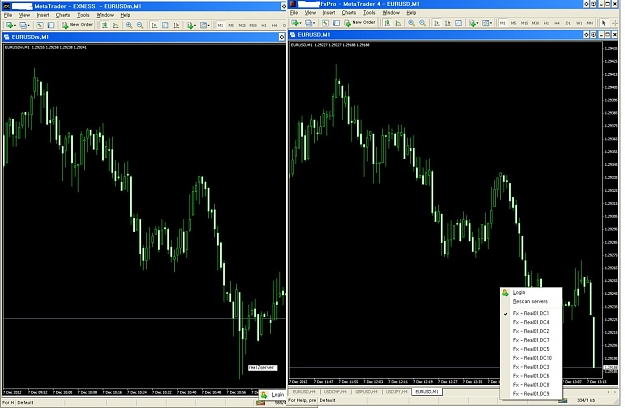Screen dimensions: 625x408
Task: Open Tools menu in EXNESS window
Action: click(83, 15)
